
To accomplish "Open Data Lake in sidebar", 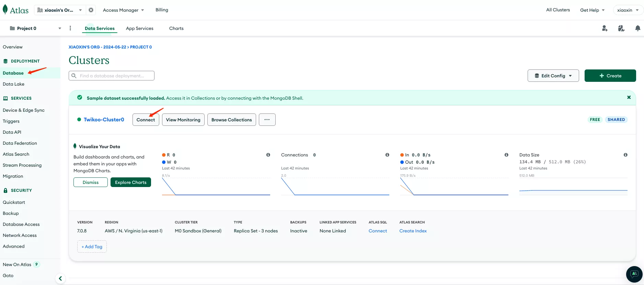I will (x=13, y=84).
